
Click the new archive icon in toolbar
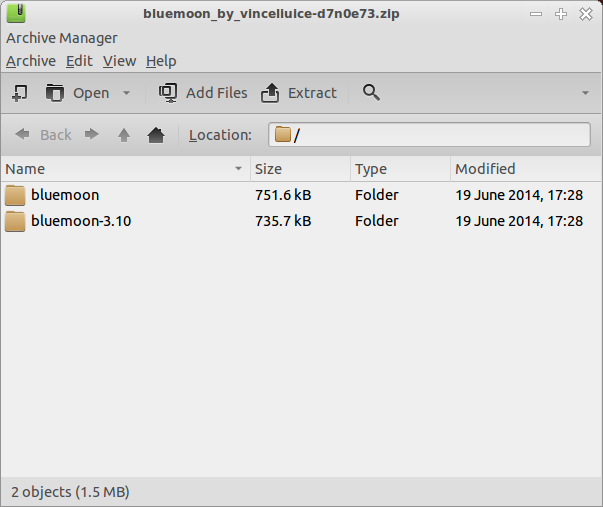click(x=20, y=93)
